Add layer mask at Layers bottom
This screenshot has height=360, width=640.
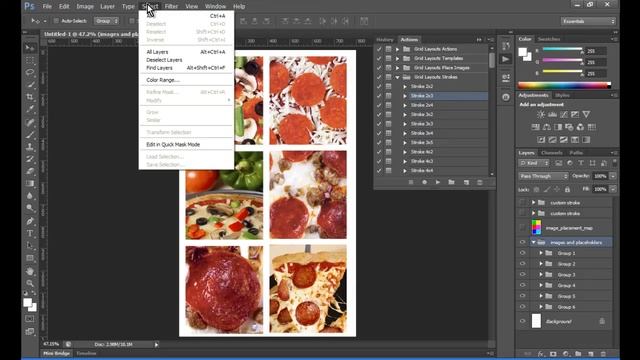[x=553, y=354]
